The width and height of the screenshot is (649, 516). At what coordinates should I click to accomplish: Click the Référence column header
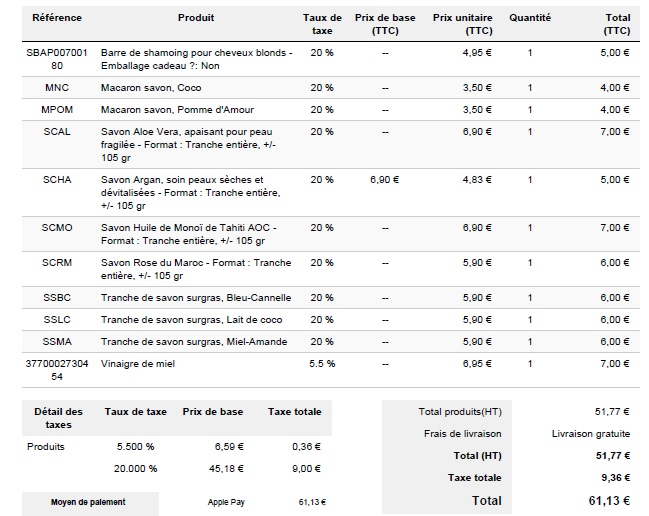[x=57, y=18]
